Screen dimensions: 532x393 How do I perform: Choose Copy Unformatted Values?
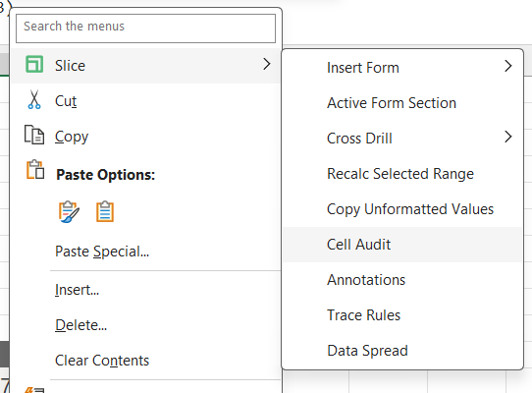[402, 209]
